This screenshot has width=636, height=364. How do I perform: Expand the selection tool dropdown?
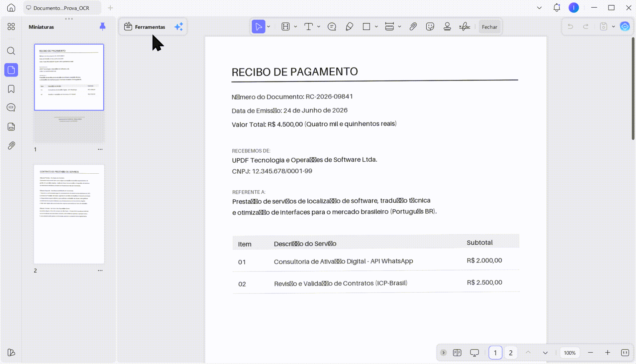[x=269, y=27]
